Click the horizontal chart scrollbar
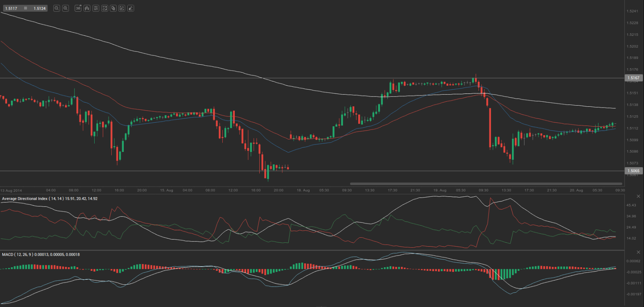The width and height of the screenshot is (644, 307). pos(486,183)
